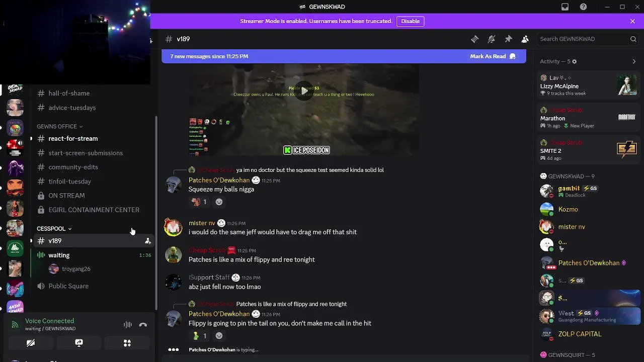Disconnect from voice with hang-up icon

pos(143,325)
